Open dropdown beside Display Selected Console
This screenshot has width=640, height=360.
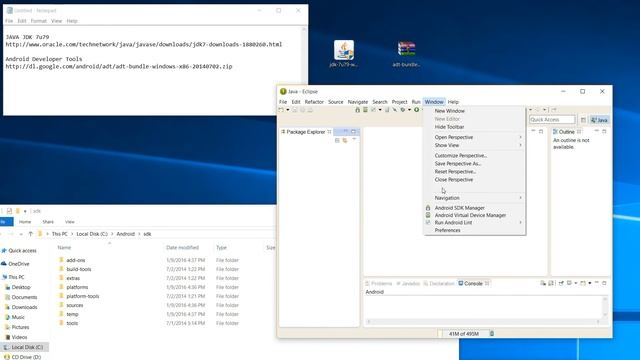pyautogui.click(x=576, y=283)
